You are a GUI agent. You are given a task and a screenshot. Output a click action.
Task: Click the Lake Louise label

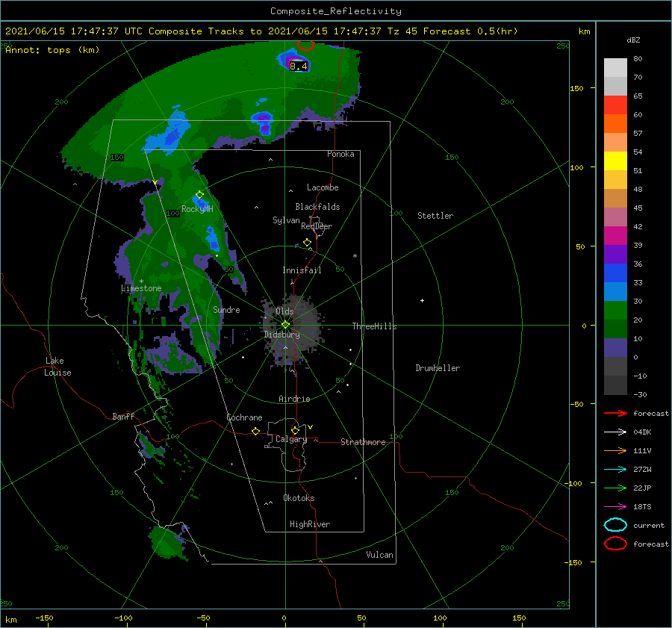tap(57, 367)
